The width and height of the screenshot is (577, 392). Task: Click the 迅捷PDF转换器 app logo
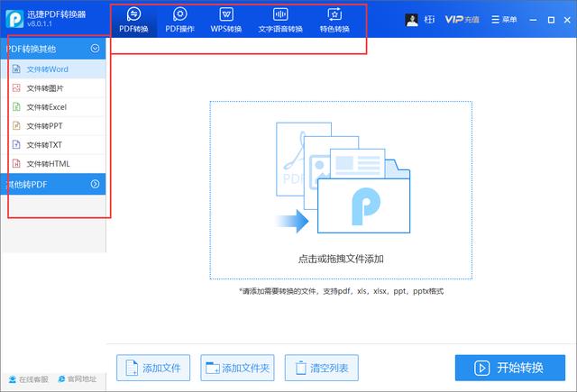[x=14, y=18]
